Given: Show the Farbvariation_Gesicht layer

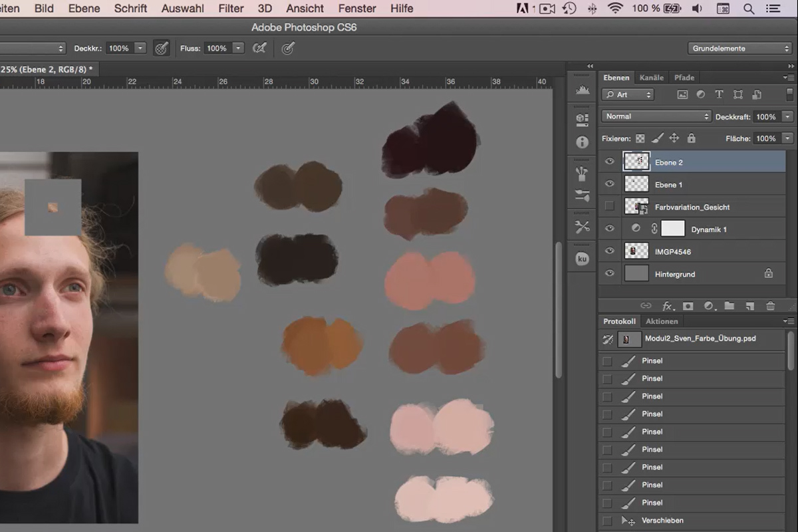Looking at the screenshot, I should 610,207.
